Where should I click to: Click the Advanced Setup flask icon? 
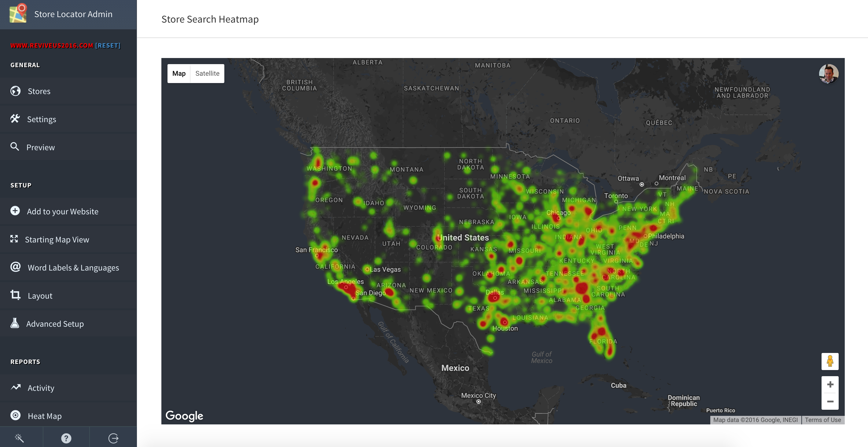click(x=14, y=323)
